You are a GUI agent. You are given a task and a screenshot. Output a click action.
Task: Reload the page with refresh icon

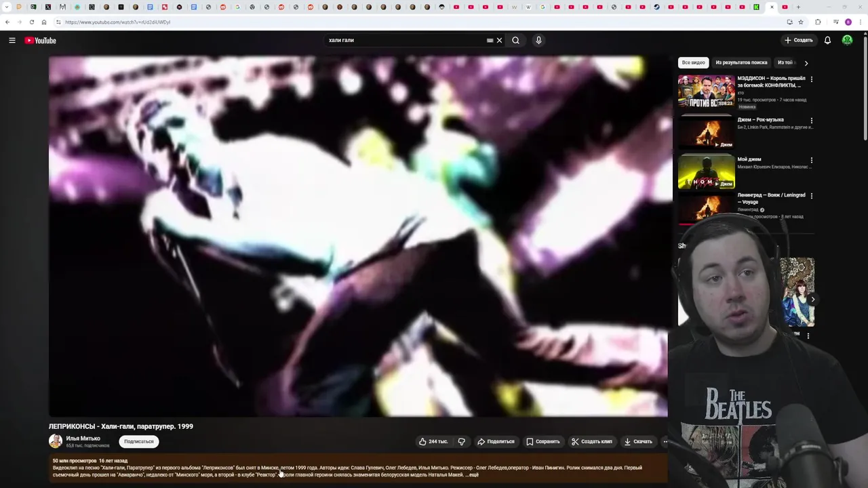[x=32, y=22]
